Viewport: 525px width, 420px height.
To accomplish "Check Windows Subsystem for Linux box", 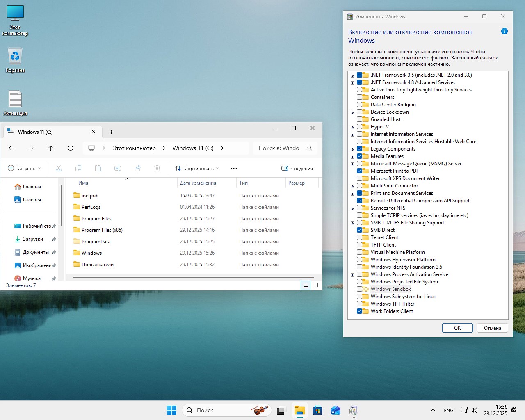I will tap(360, 297).
